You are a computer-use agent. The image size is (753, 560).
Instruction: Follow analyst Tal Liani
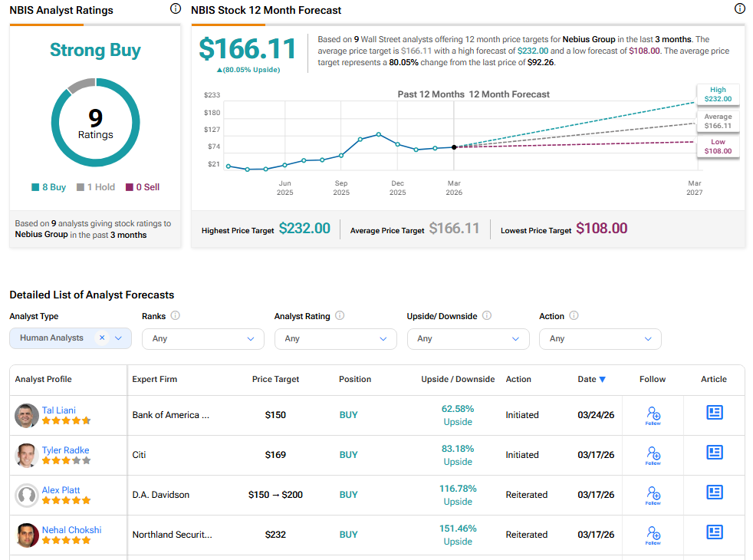(653, 415)
